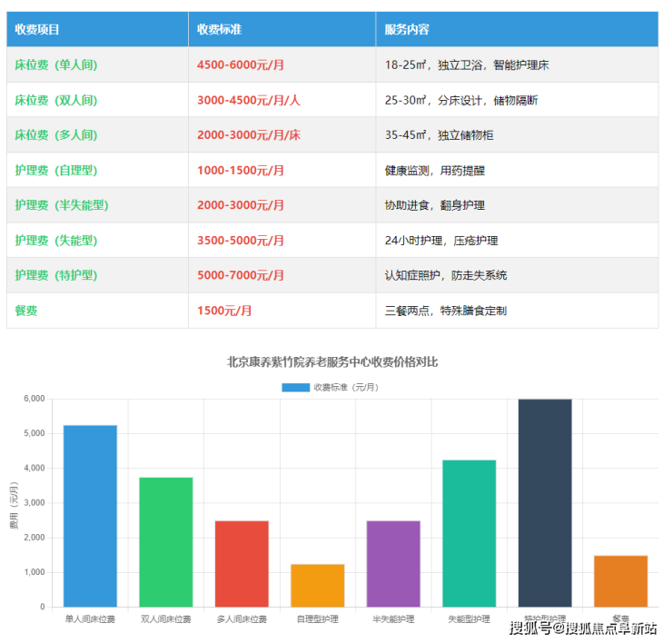
Task: Click the green 双人间床位费 bar
Action: (165, 541)
